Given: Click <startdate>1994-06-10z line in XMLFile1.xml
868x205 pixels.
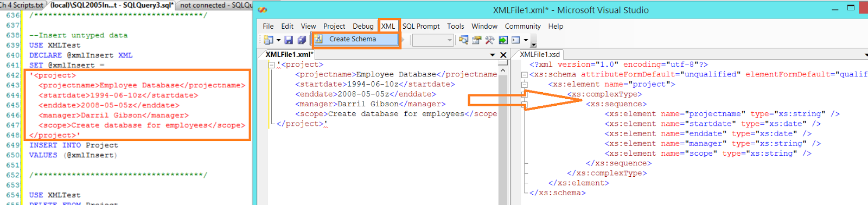Looking at the screenshot, I should 375,84.
